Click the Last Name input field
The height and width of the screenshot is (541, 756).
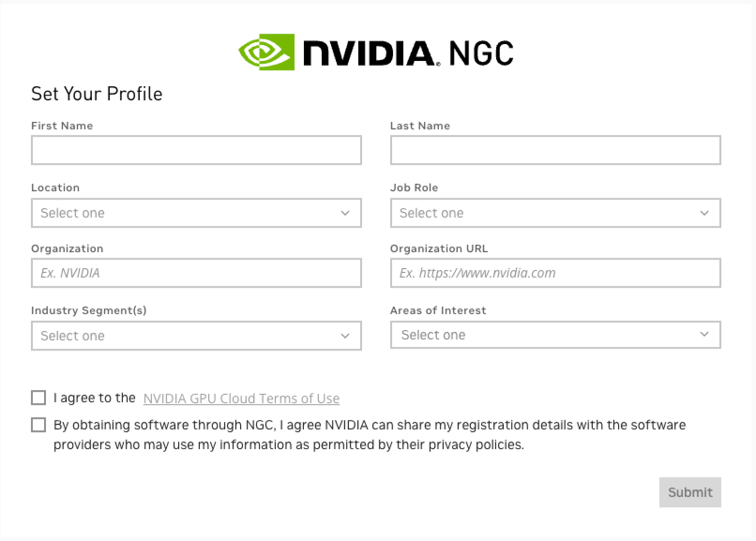(x=555, y=150)
